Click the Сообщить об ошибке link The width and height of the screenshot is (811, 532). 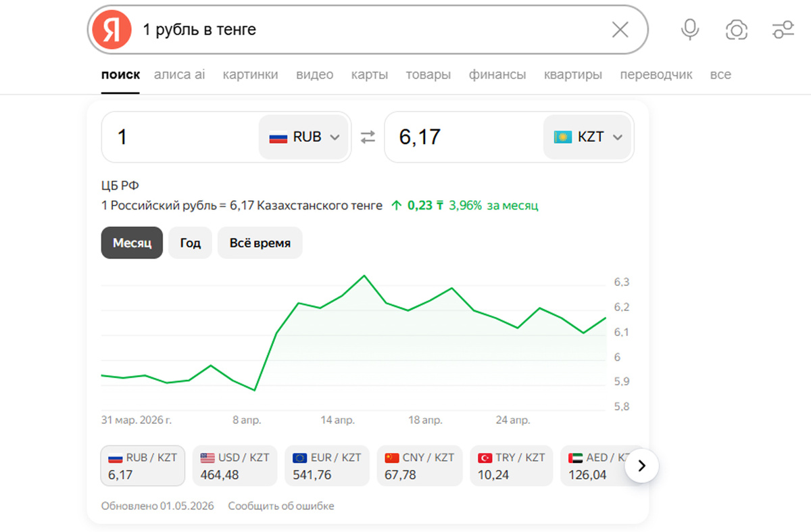281,506
